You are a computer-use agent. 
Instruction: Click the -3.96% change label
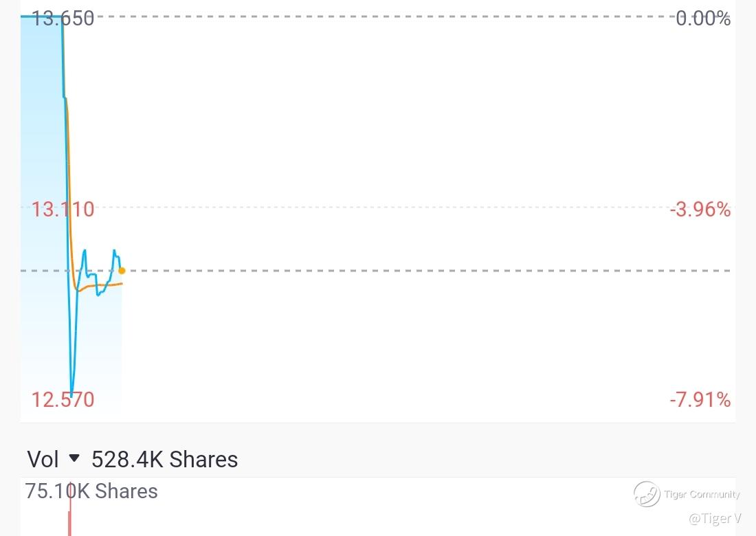click(x=700, y=210)
